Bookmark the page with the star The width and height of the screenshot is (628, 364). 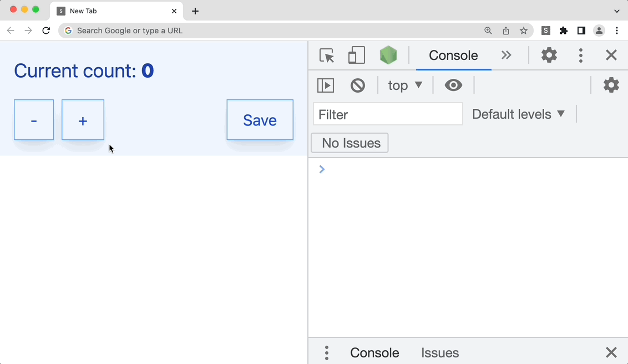(x=524, y=31)
